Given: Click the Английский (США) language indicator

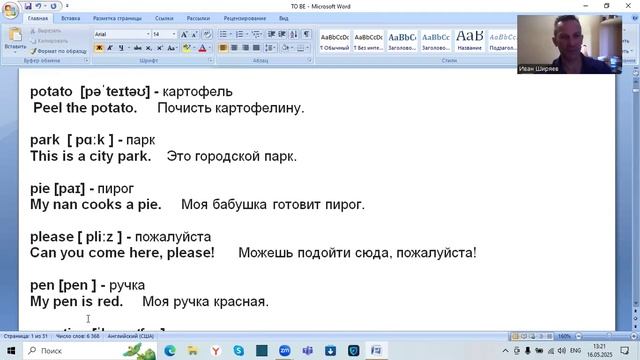Looking at the screenshot, I should pos(131,336).
